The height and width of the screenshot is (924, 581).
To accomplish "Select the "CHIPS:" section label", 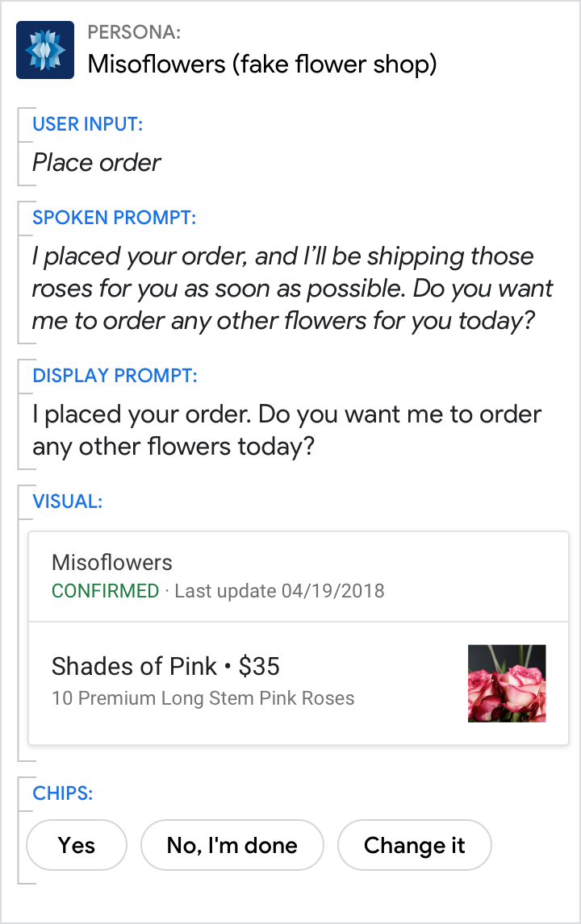I will tap(62, 793).
